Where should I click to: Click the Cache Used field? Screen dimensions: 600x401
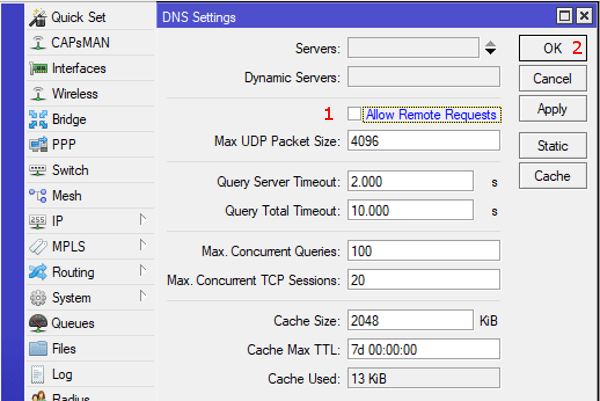pyautogui.click(x=424, y=378)
